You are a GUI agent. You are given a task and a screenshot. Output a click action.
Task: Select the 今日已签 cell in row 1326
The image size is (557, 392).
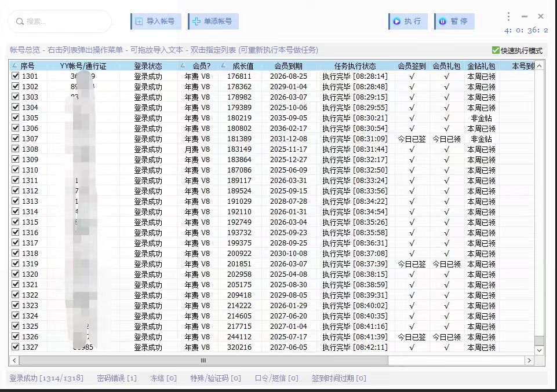[x=412, y=336]
